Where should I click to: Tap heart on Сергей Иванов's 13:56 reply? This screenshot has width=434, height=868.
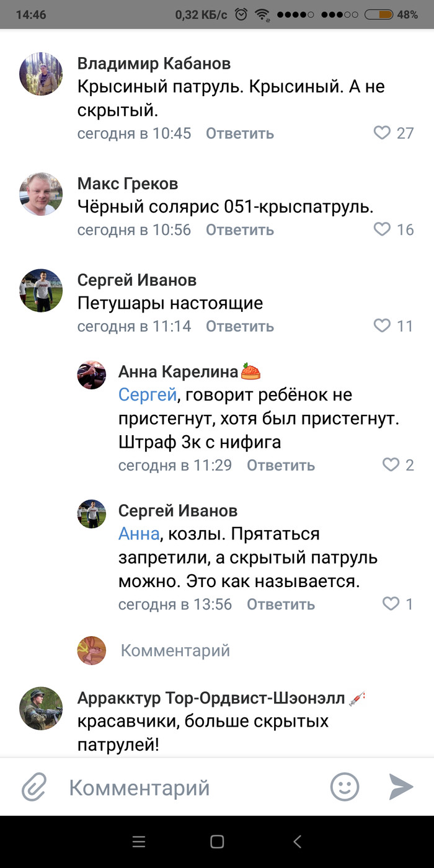391,603
